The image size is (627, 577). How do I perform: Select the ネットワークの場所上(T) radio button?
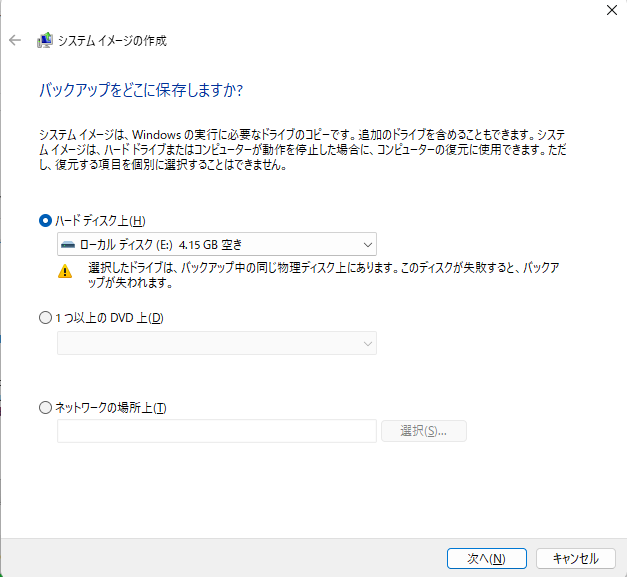point(45,408)
